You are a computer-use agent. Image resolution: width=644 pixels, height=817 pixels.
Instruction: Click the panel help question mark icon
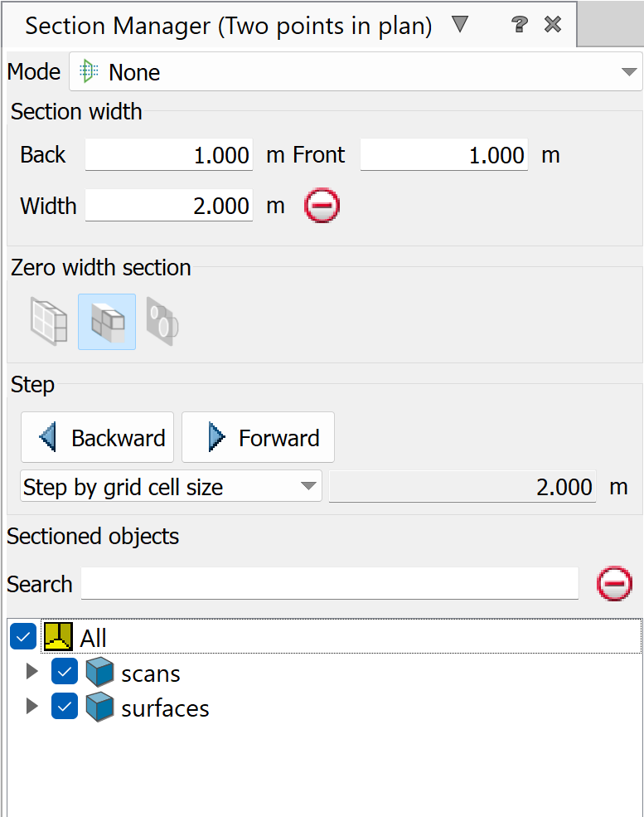[x=520, y=25]
